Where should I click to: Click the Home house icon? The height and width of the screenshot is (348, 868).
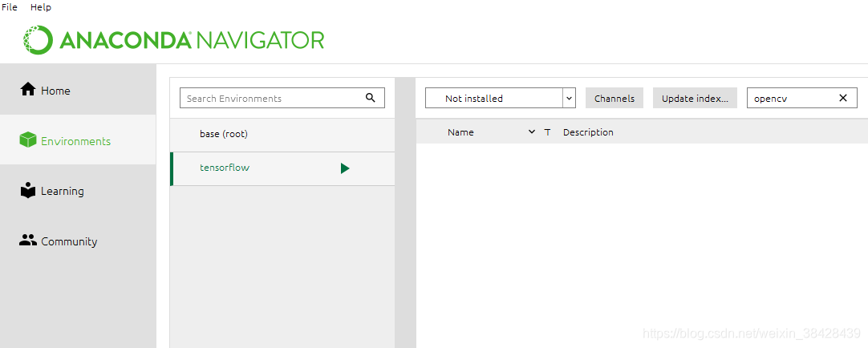tap(28, 90)
